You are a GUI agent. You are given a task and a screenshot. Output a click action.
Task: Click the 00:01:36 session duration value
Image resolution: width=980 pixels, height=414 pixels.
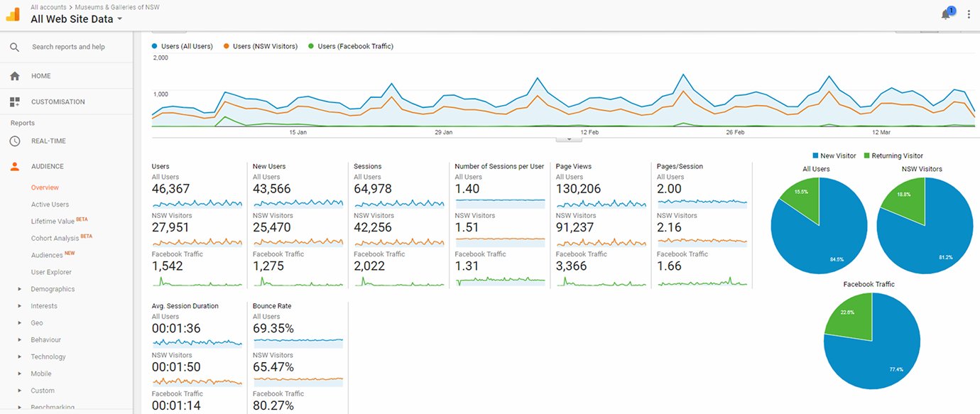[x=176, y=329]
